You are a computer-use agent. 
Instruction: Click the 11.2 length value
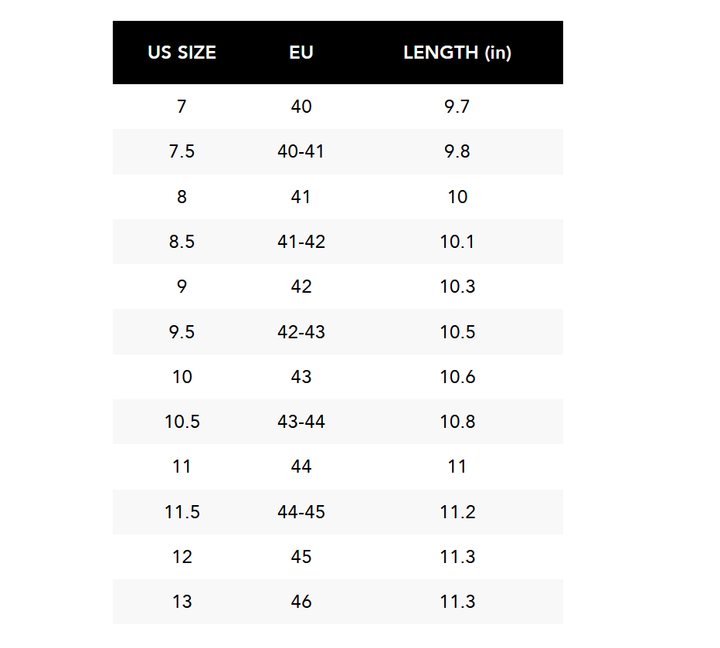(x=457, y=512)
